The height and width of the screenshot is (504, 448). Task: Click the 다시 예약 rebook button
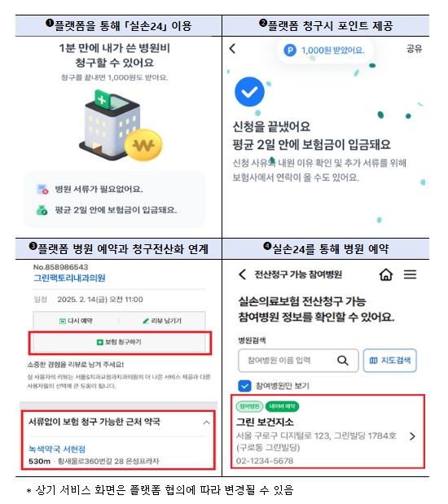coord(77,321)
